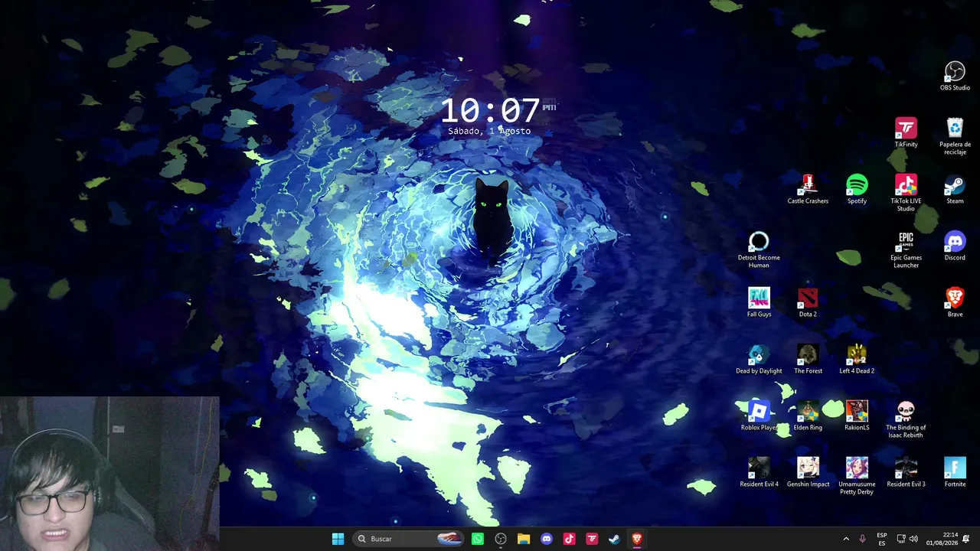The width and height of the screenshot is (980, 551).
Task: Click the microphone icon in system tray
Action: coord(863,539)
